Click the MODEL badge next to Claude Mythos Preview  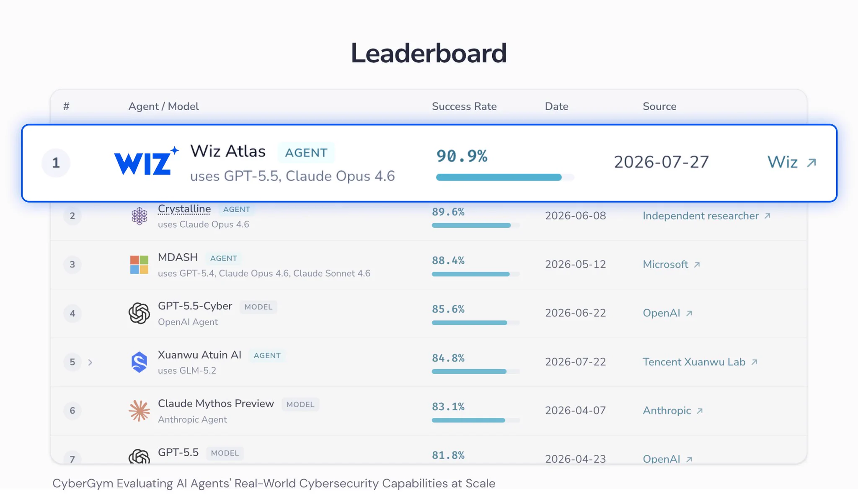pyautogui.click(x=300, y=404)
